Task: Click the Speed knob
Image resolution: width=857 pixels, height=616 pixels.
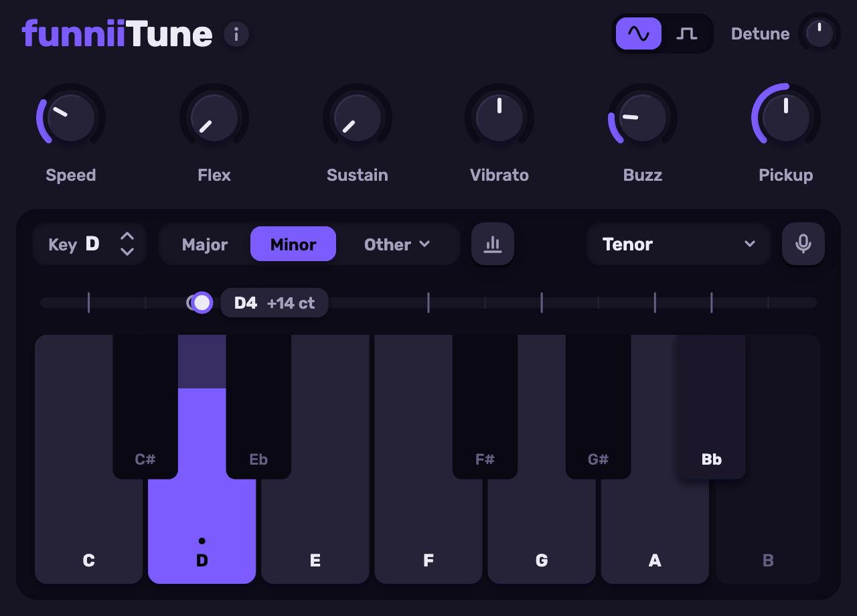Action: (71, 118)
